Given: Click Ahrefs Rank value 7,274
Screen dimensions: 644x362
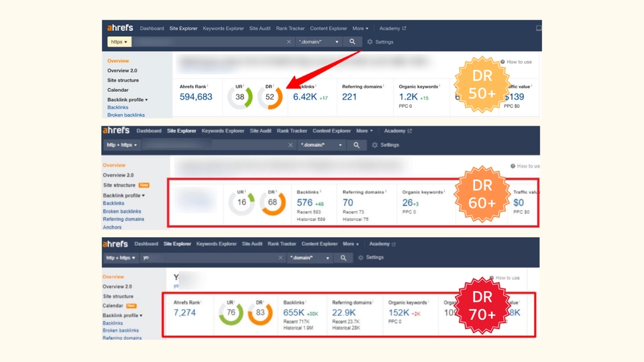Looking at the screenshot, I should tap(184, 313).
